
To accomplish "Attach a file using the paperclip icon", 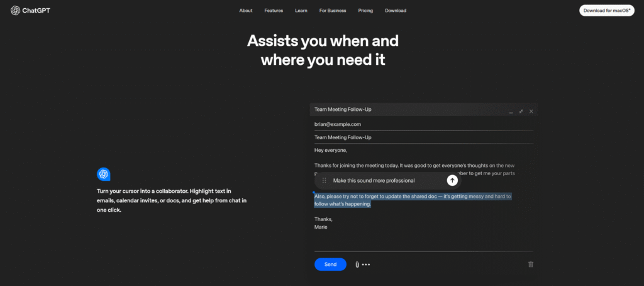I will [x=357, y=265].
